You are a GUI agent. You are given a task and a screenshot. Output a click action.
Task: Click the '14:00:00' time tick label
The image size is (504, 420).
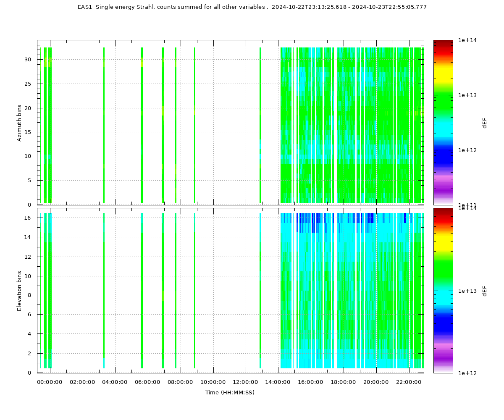click(x=278, y=382)
